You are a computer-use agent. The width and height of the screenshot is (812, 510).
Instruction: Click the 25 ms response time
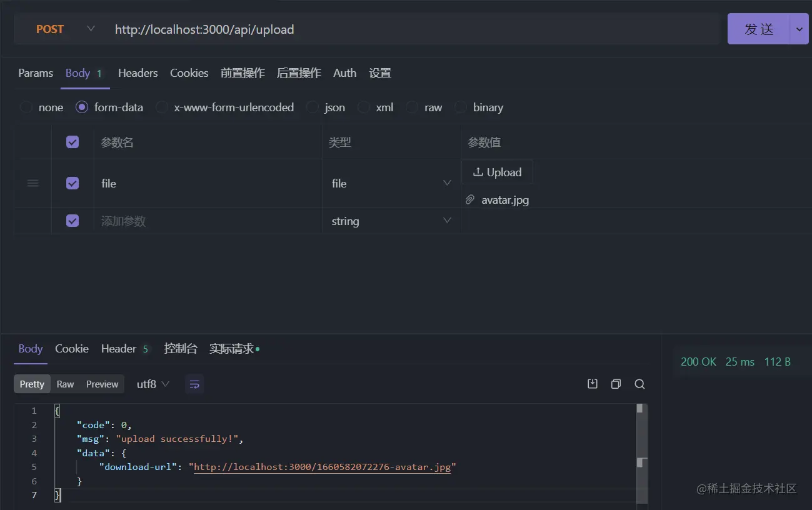click(740, 362)
